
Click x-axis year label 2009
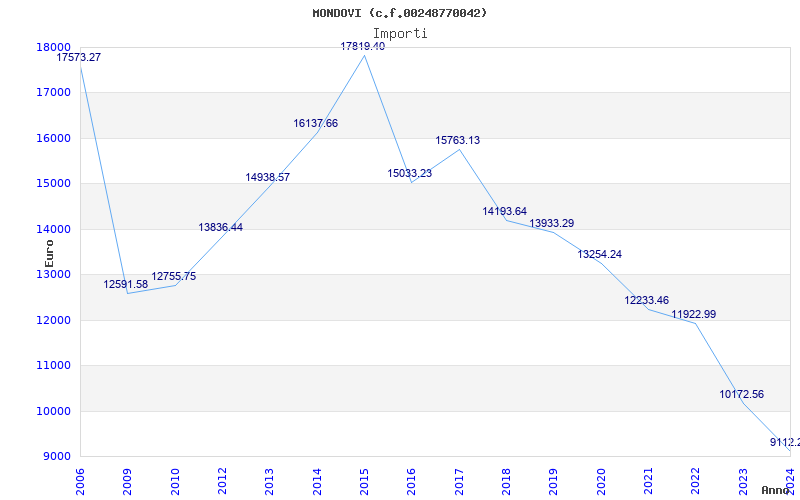click(x=128, y=482)
